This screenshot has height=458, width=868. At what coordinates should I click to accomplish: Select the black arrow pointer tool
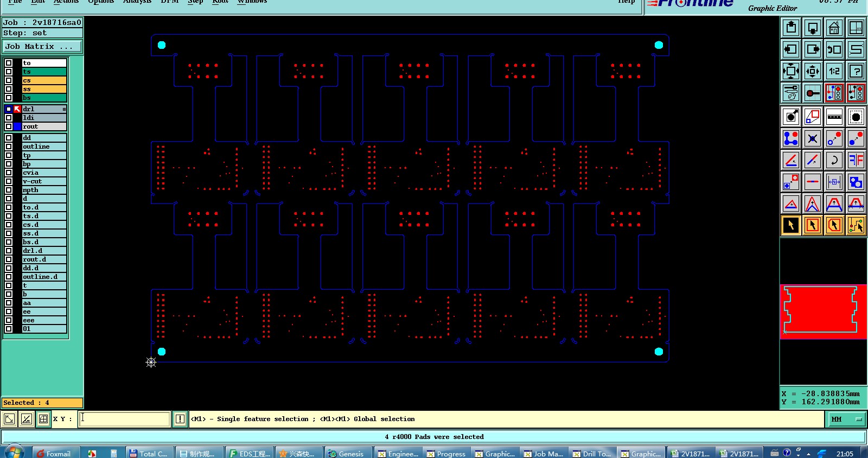click(791, 225)
